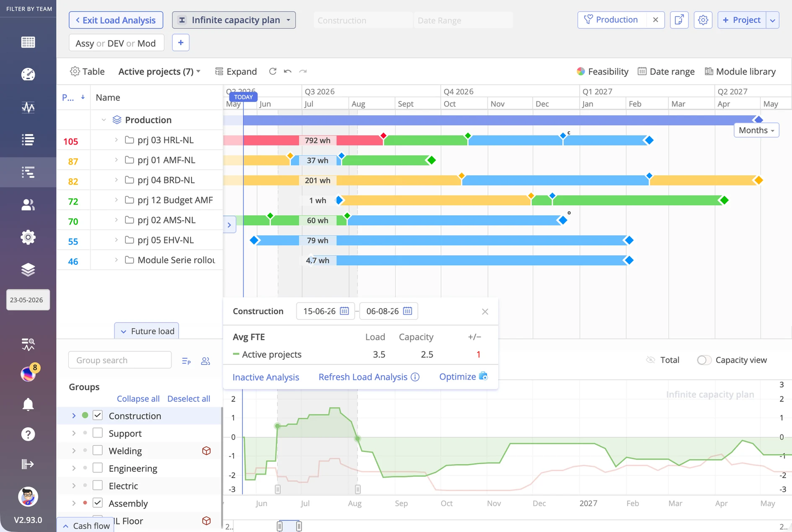Image resolution: width=792 pixels, height=532 pixels.
Task: Add a filter with the plus button
Action: click(181, 43)
